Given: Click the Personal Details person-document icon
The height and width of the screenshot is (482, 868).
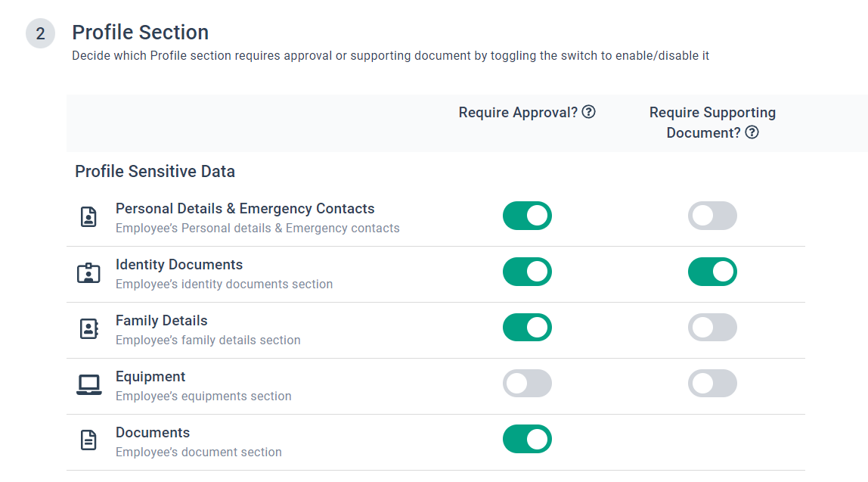Looking at the screenshot, I should pyautogui.click(x=88, y=217).
